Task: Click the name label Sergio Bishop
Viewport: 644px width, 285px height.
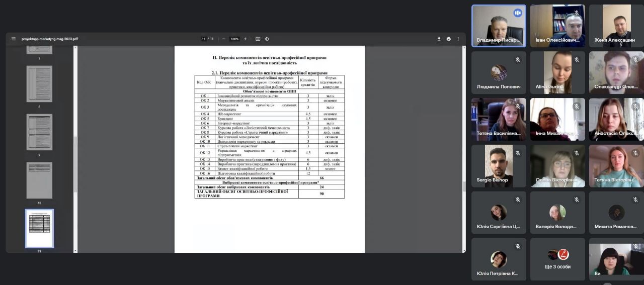Action: coord(492,180)
